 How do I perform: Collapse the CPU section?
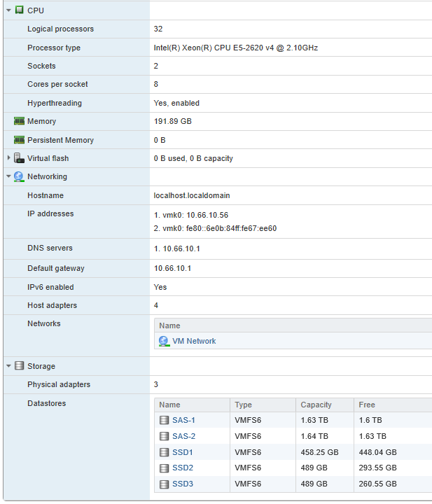(8, 10)
